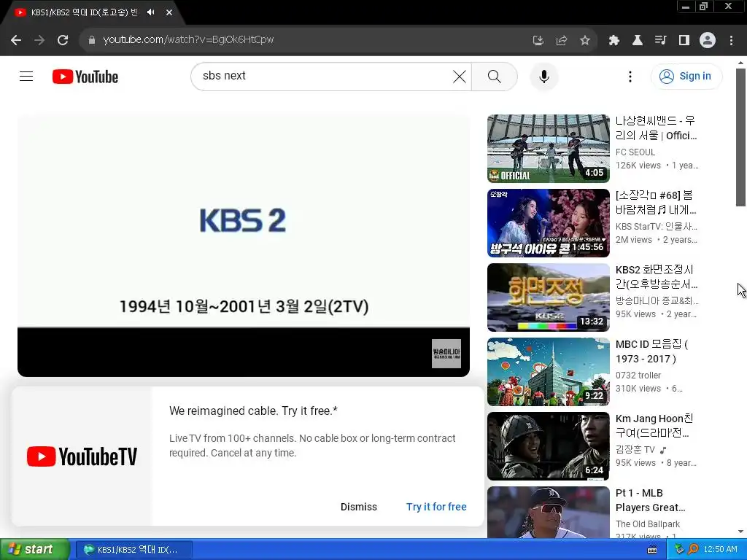Share this page via address bar icon
Screen dimensions: 747x560
tap(562, 41)
